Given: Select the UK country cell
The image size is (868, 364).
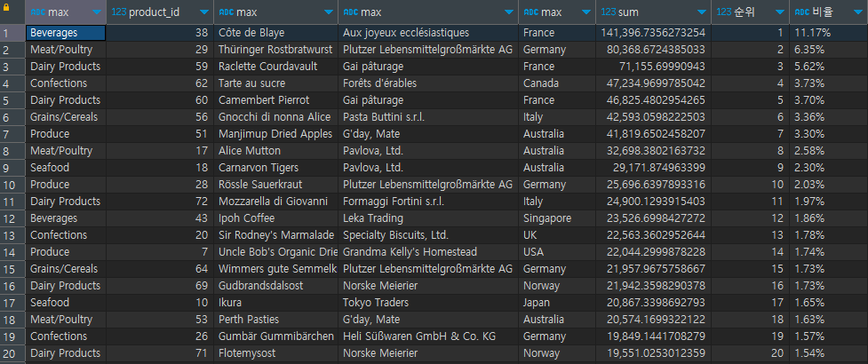Looking at the screenshot, I should click(x=557, y=235).
